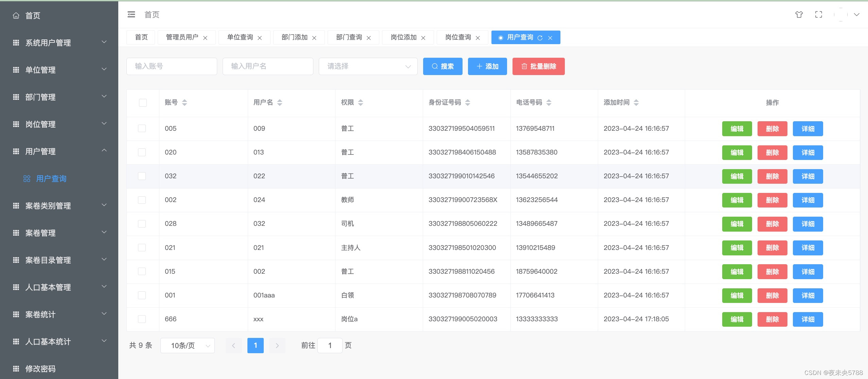Open the 10条/页 page size dropdown
Screen dimensions: 868x379
tap(187, 345)
